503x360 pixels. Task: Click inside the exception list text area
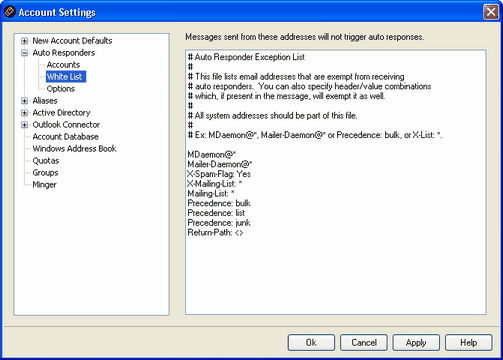click(336, 182)
